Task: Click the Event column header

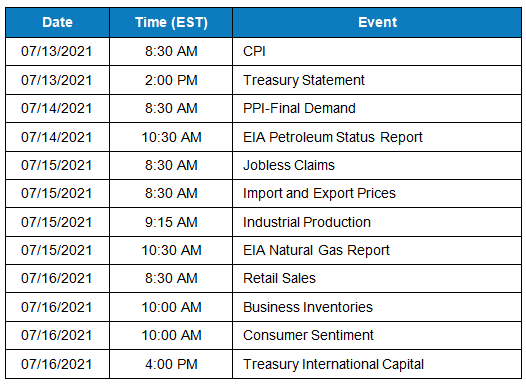Action: (377, 22)
